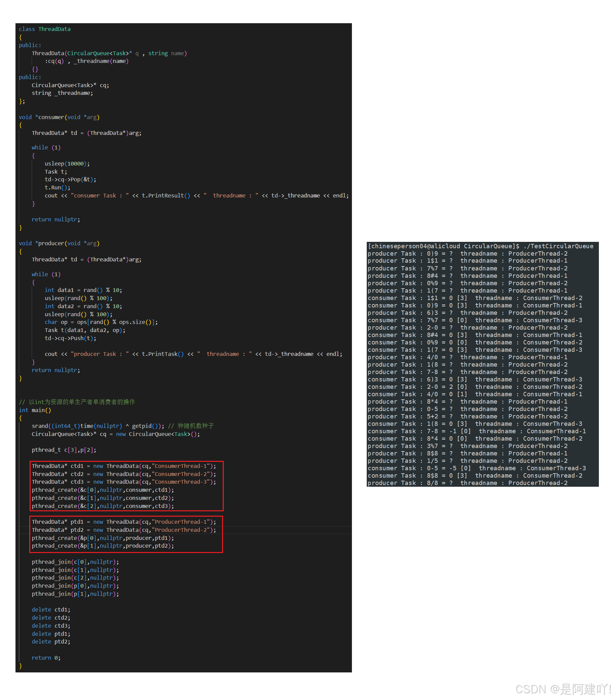Click the 'int data2 = rand() % 10;' line

[x=83, y=306]
